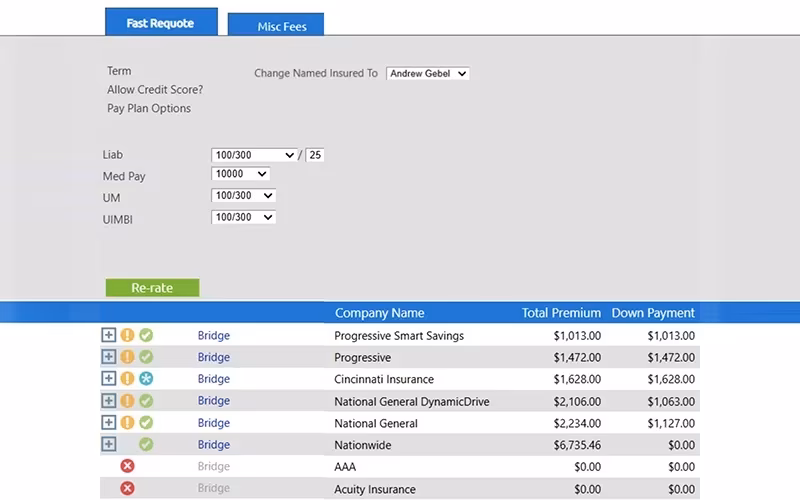Expand the Progressive Smart Savings quote row
The height and width of the screenshot is (500, 800).
(108, 335)
